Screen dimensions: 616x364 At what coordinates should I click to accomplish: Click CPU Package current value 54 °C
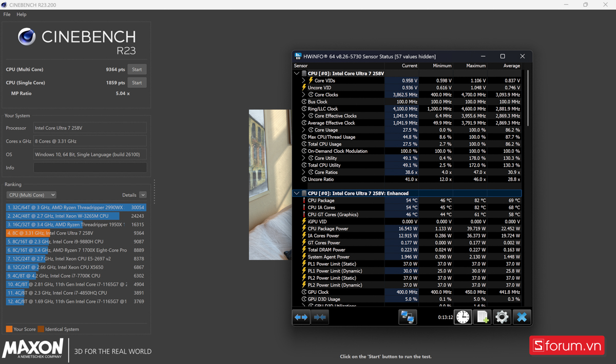[x=412, y=200]
